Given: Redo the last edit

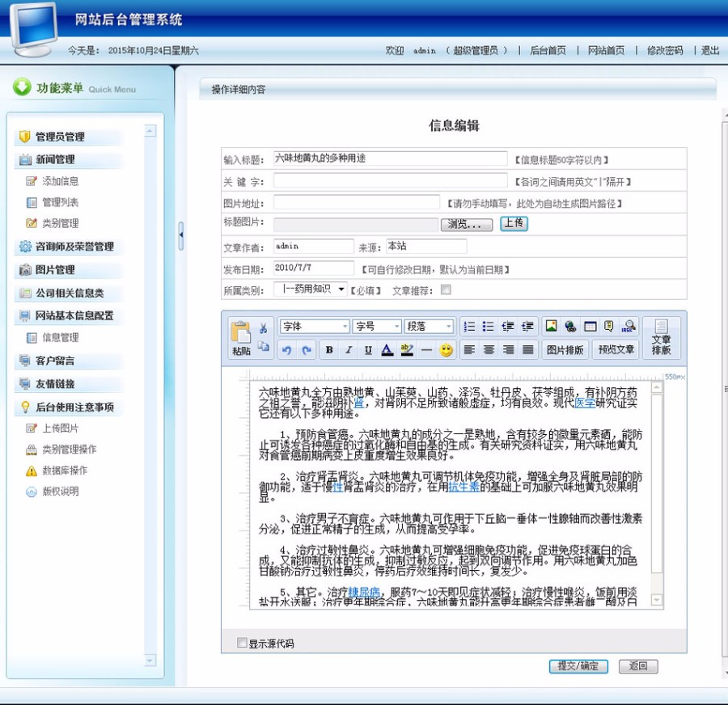Looking at the screenshot, I should (307, 350).
